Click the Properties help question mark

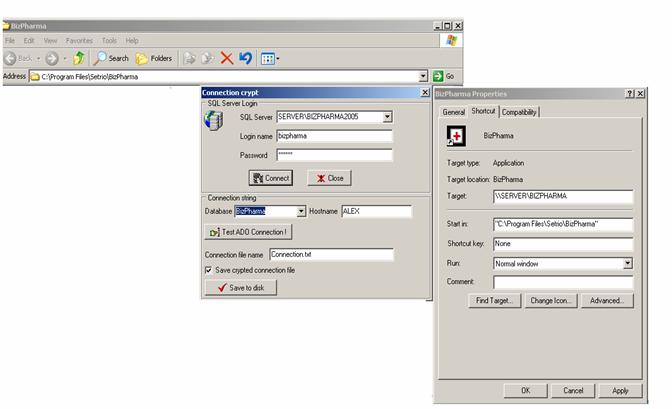(x=630, y=93)
